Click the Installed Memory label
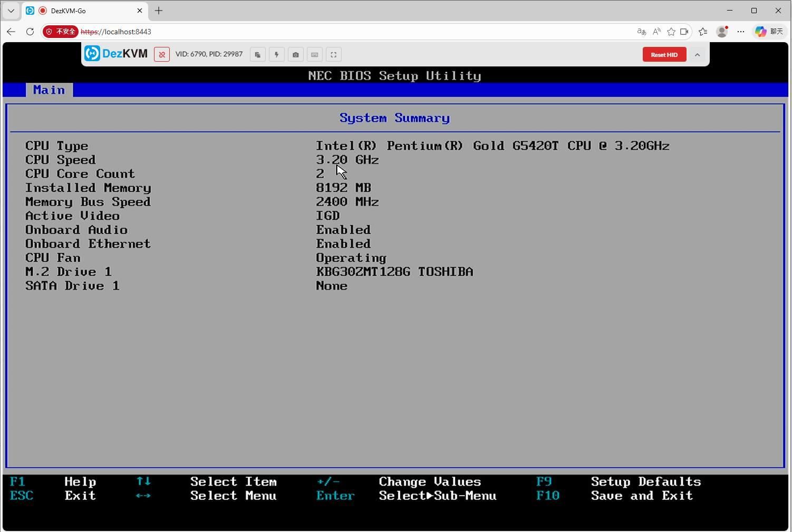792x532 pixels. 88,188
